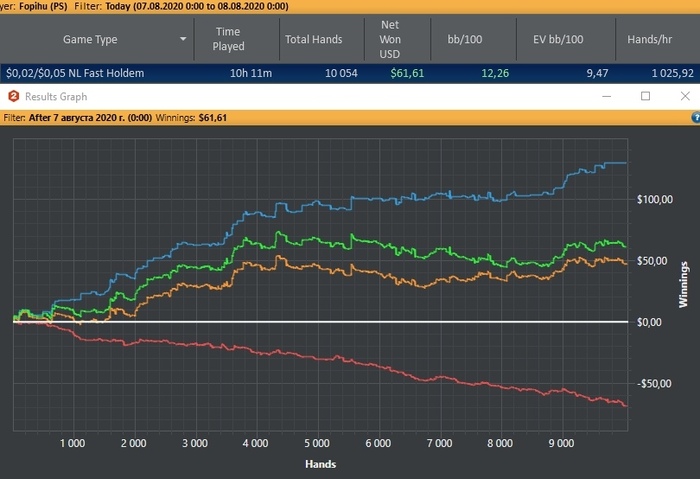Click the green line's end point
The width and height of the screenshot is (700, 479).
pyautogui.click(x=625, y=246)
